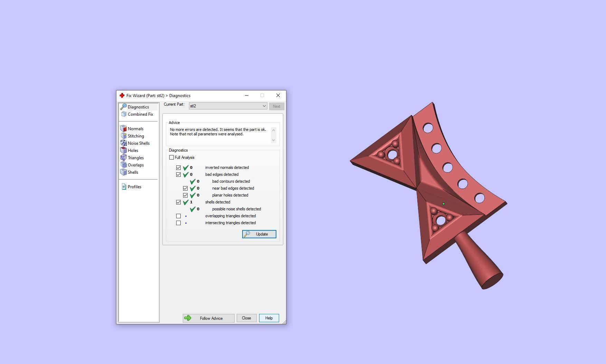The image size is (606, 364).
Task: Uncheck inverted normals detected checkbox
Action: (x=178, y=168)
